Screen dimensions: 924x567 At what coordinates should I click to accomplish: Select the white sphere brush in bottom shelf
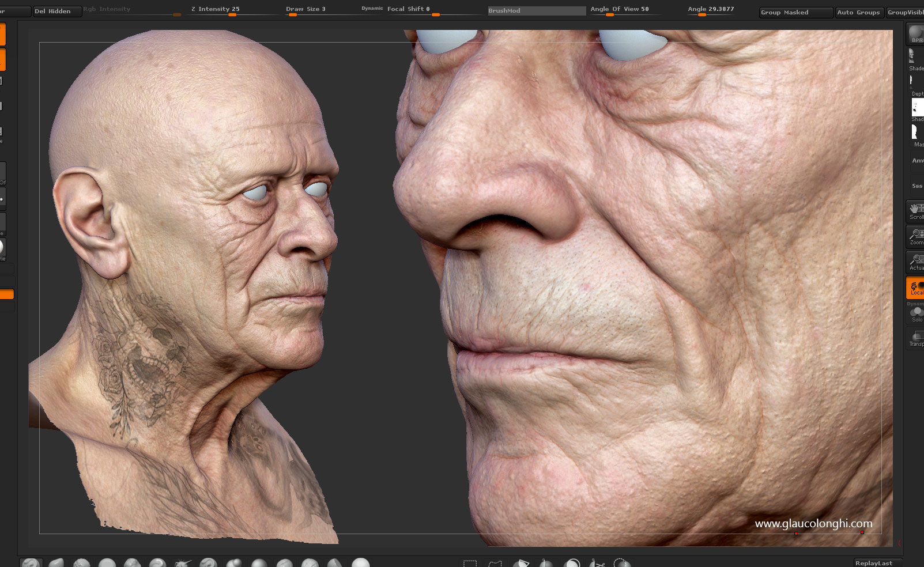tap(360, 563)
